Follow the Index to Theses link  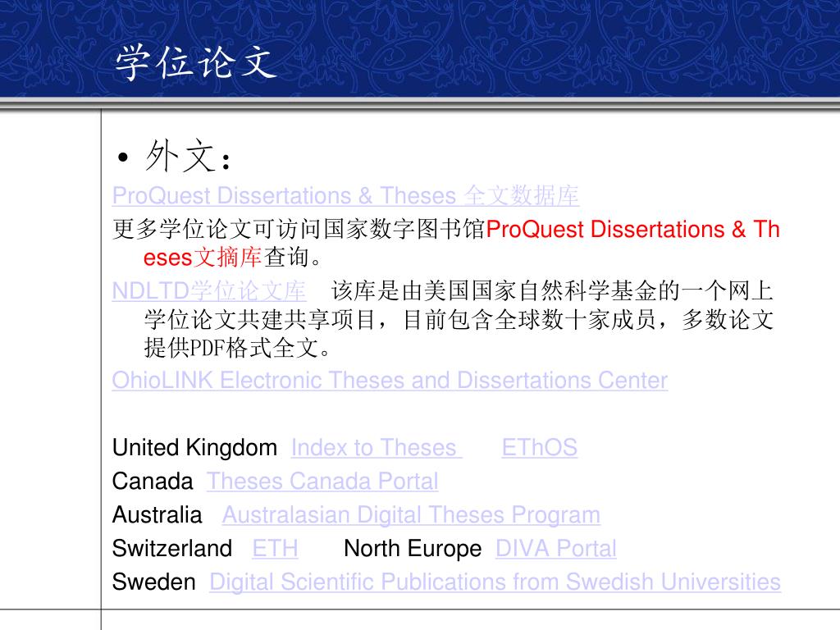(x=376, y=448)
